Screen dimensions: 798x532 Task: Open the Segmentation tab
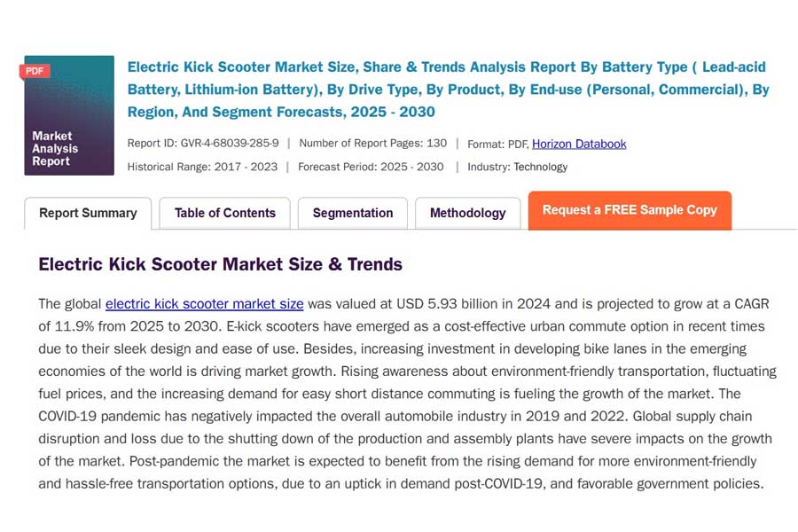click(x=352, y=213)
